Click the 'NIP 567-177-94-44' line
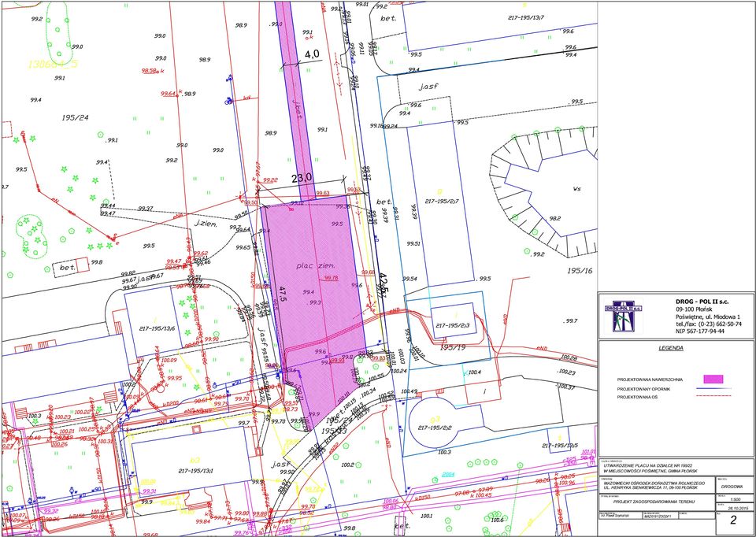This screenshot has width=756, height=537. click(x=699, y=332)
